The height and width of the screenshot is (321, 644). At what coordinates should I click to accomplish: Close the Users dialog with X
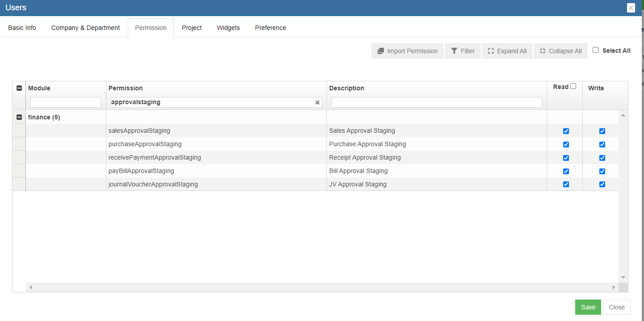tap(631, 8)
